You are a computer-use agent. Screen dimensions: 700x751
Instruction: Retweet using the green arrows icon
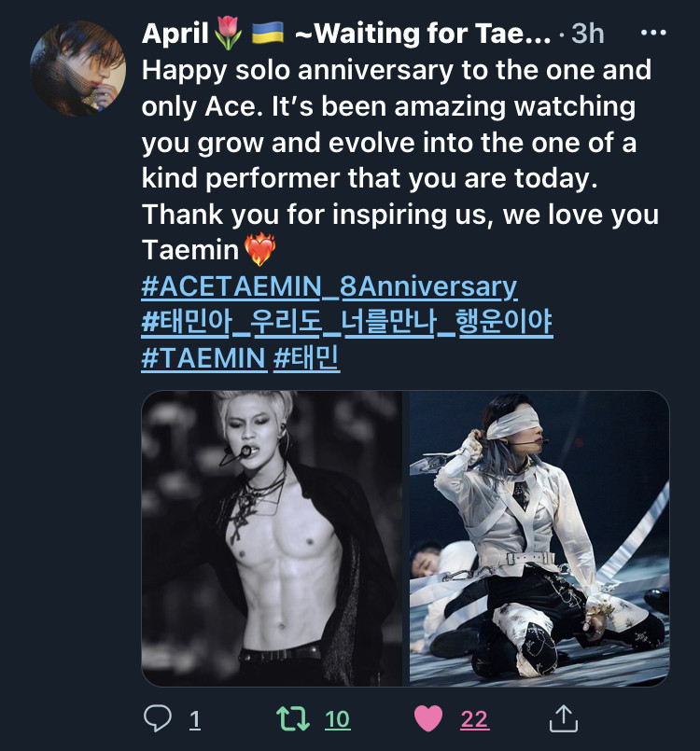[295, 718]
